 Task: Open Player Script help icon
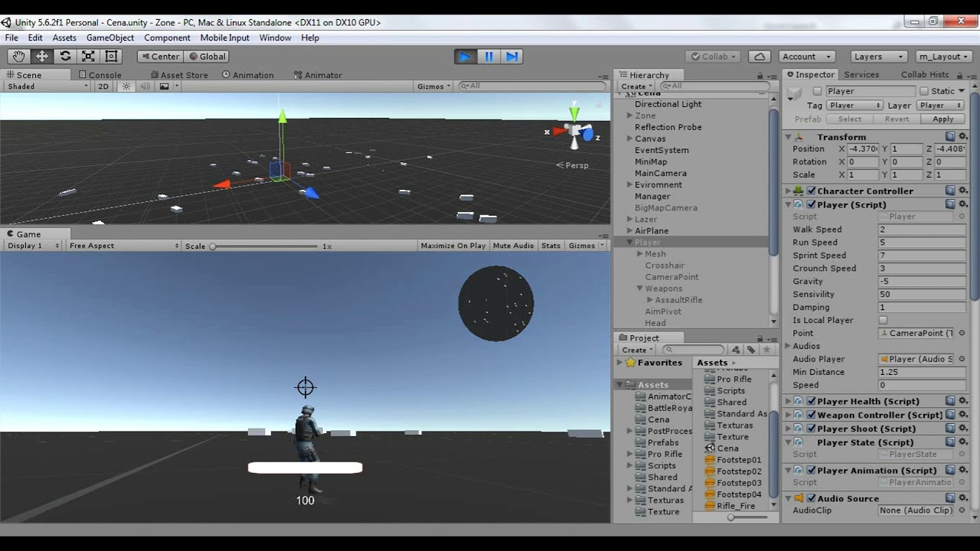pyautogui.click(x=950, y=204)
